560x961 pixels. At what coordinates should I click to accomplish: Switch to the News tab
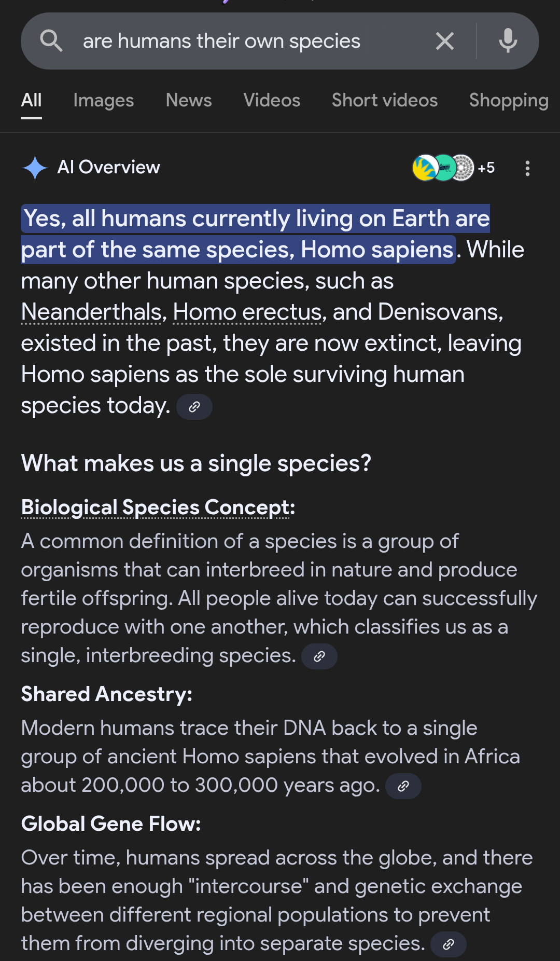click(189, 100)
